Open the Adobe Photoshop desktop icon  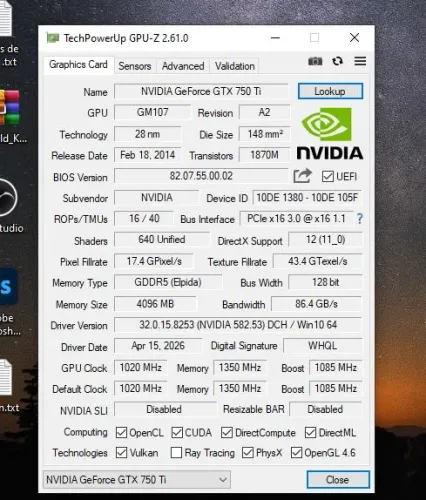coord(8,287)
